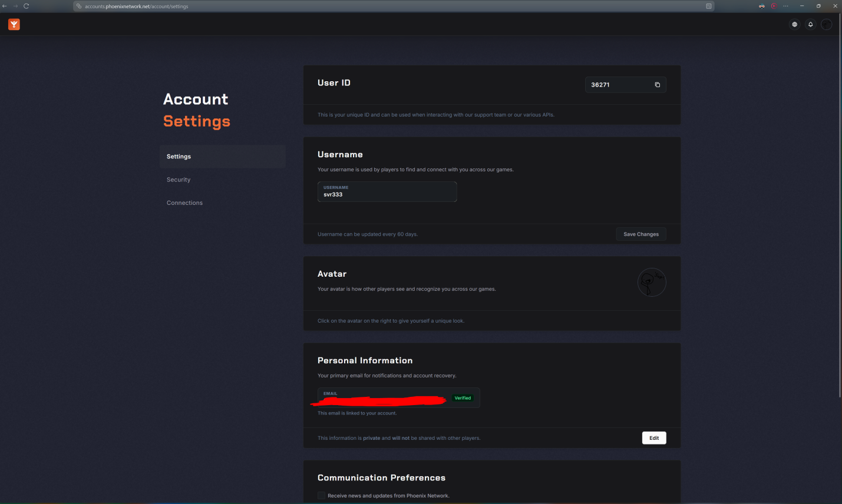
Task: Open the notifications bell
Action: pos(810,24)
